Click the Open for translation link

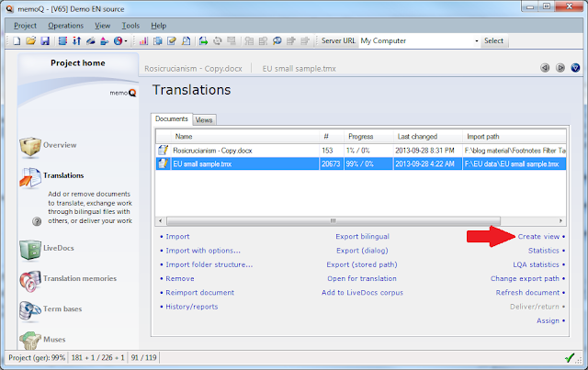[362, 279]
